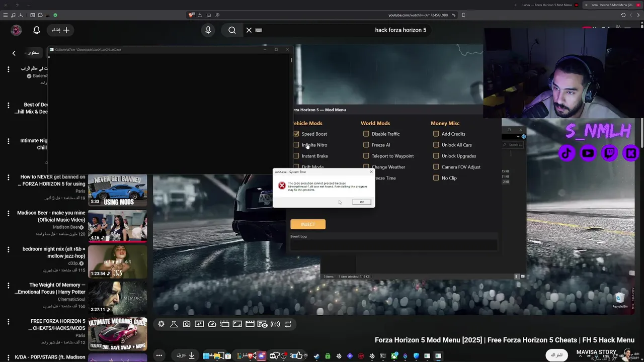Click the YouTube icon in the stream overlay
This screenshot has height=362, width=644.
588,153
